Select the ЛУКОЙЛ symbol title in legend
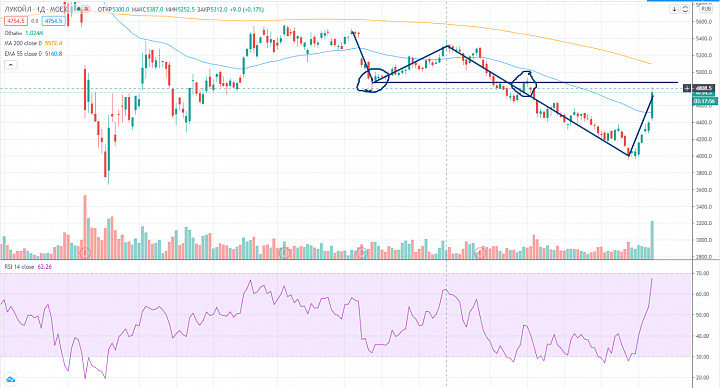720x388 pixels. point(35,9)
